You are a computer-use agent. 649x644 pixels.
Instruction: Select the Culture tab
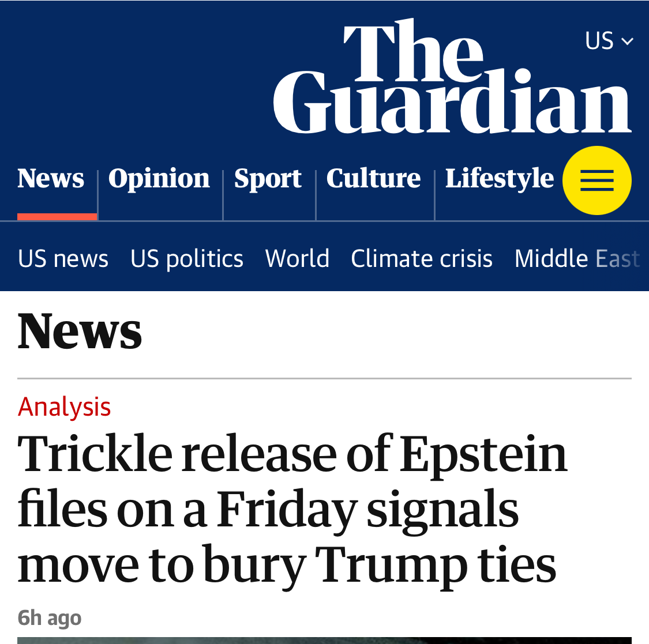point(373,178)
